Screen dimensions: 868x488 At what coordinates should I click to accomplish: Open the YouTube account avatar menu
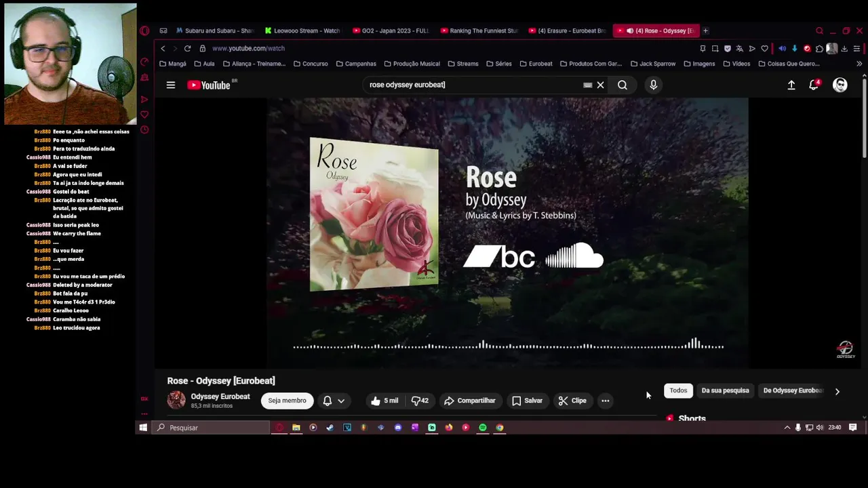(x=840, y=85)
